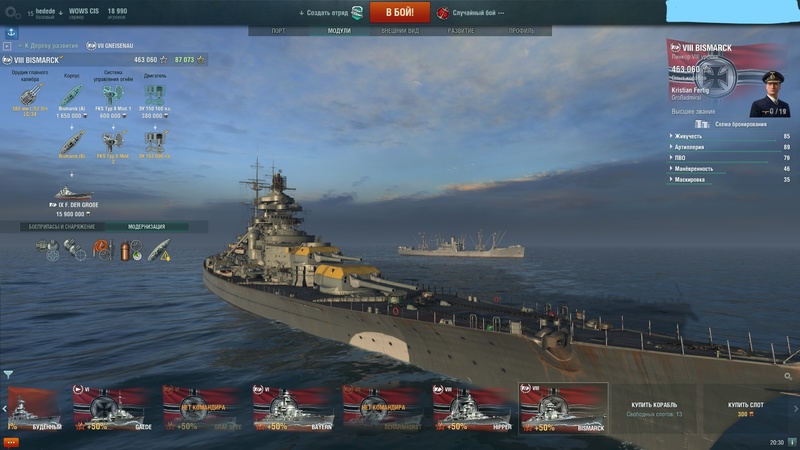Viewport: 800px width, 450px height.
Task: Click the Создать отряд division button
Action: click(x=331, y=13)
